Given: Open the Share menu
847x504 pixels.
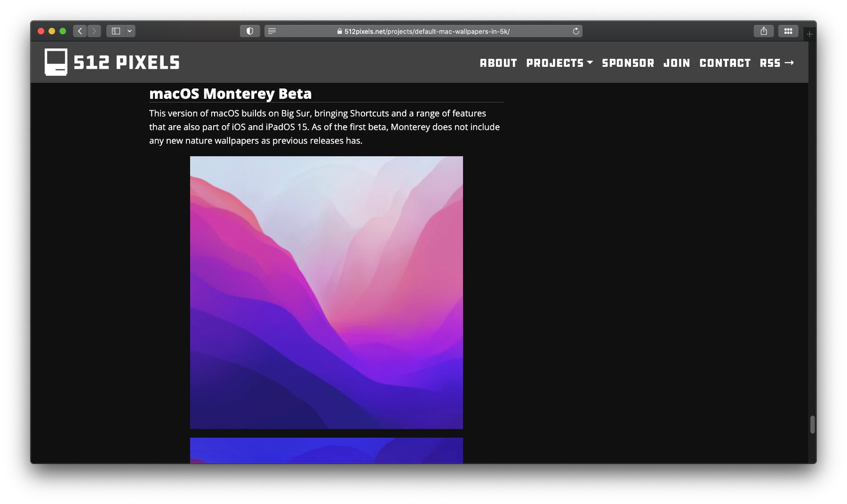Looking at the screenshot, I should click(x=764, y=31).
